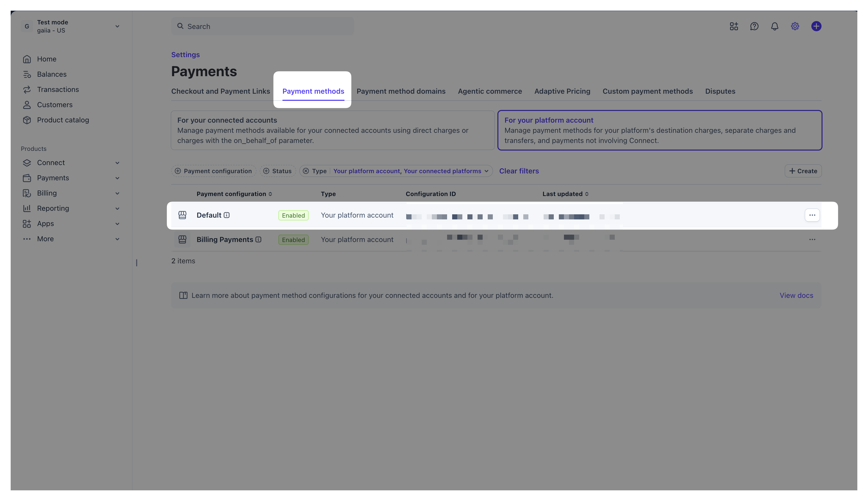The height and width of the screenshot is (501, 868).
Task: Click the Product catalog box icon
Action: [27, 120]
